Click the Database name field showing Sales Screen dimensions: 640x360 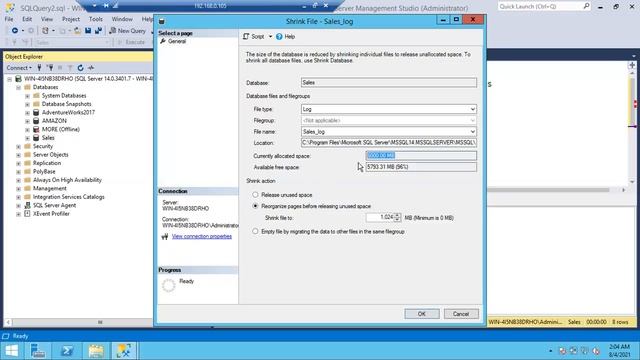click(389, 82)
